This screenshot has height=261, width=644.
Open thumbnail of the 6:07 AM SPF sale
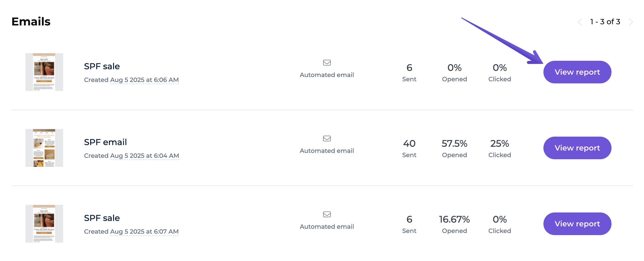pyautogui.click(x=44, y=224)
